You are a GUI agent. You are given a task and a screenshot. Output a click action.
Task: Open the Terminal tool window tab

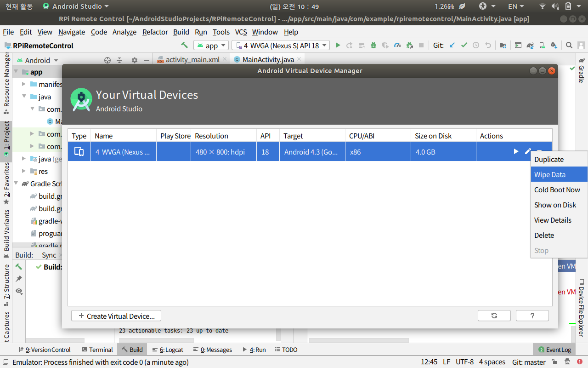[97, 350]
